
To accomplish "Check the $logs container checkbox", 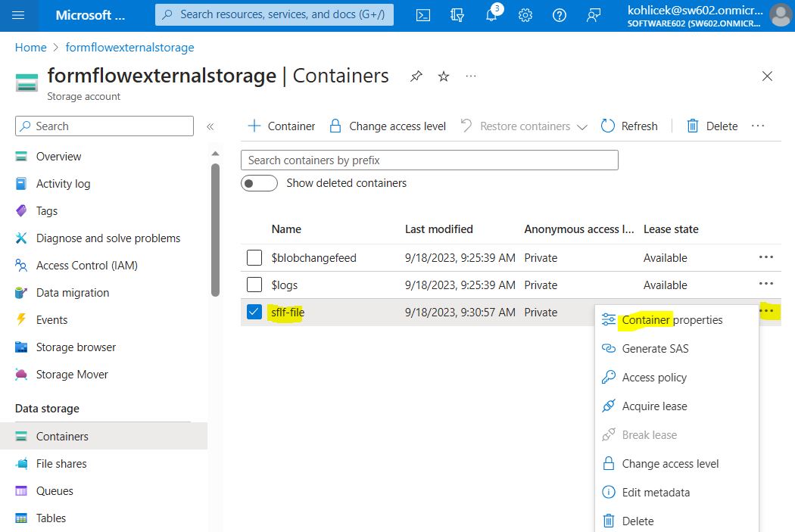I will pyautogui.click(x=254, y=285).
